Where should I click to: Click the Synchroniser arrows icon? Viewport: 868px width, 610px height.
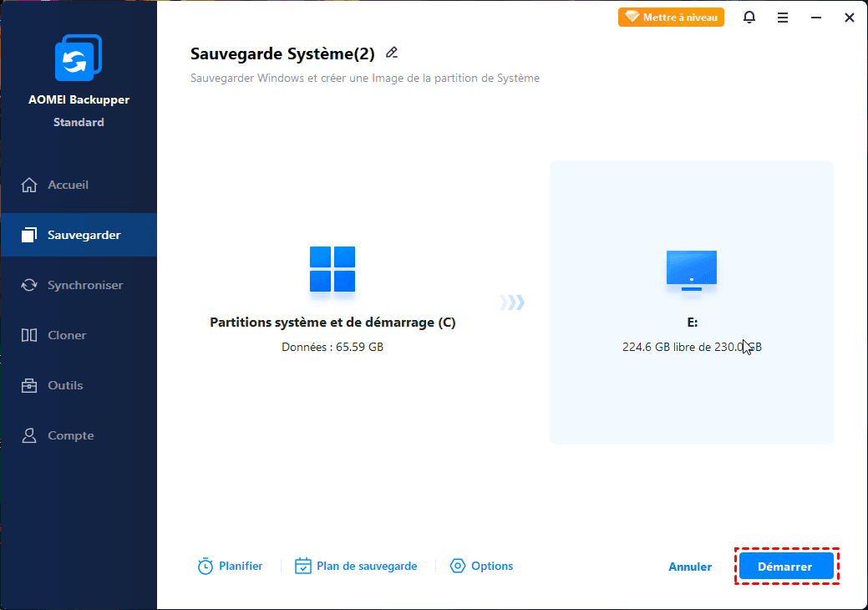(x=29, y=285)
